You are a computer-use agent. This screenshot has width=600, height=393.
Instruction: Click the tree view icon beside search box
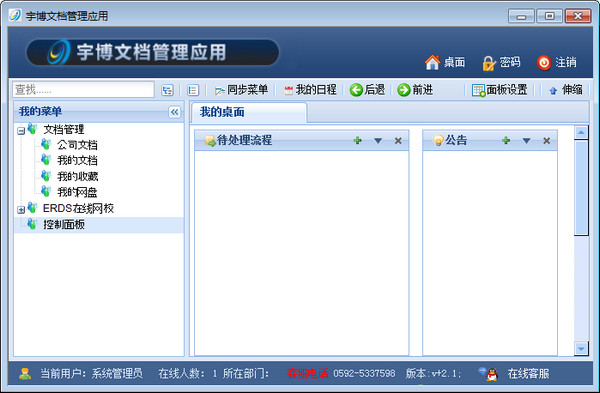tap(167, 90)
